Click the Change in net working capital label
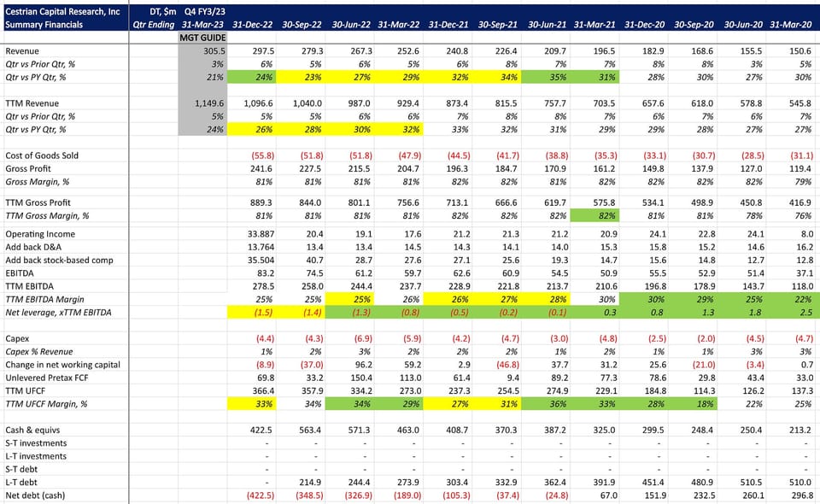 coord(62,365)
